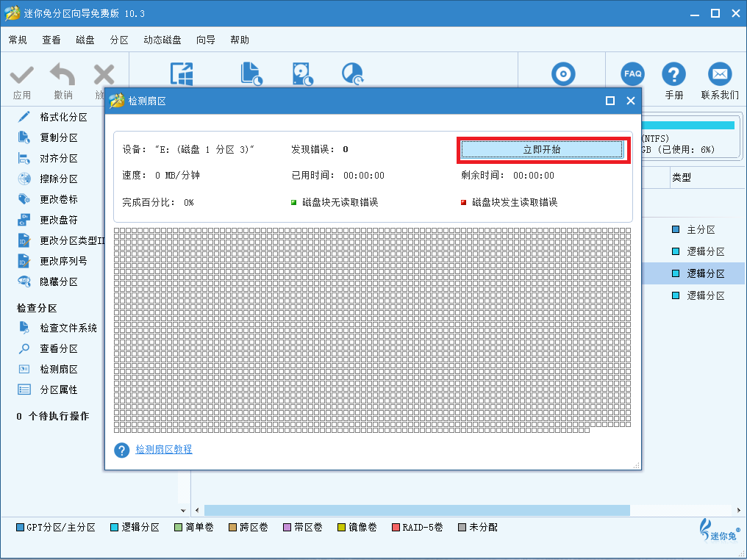Click the 应用 (Apply) checkmark icon
Viewport: 747px width, 560px height.
point(22,75)
